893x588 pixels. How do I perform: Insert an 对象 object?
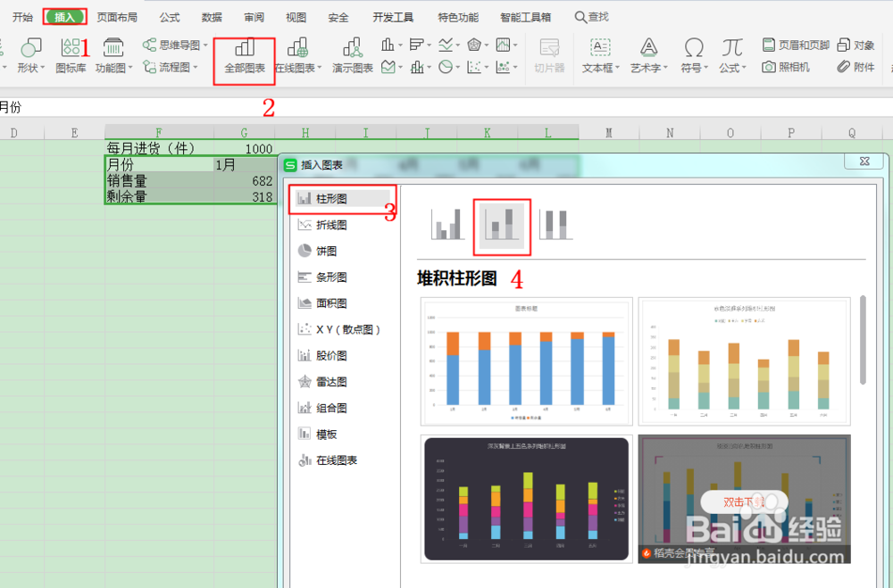[856, 45]
